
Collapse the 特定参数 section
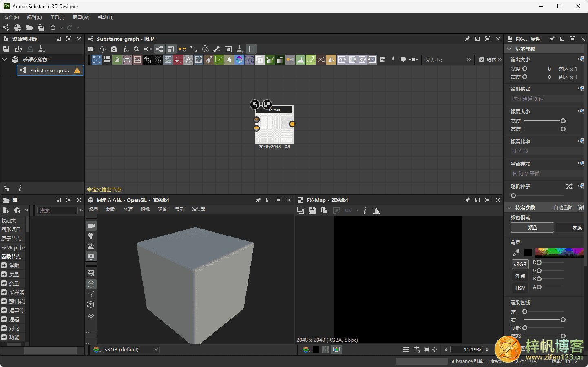point(509,208)
